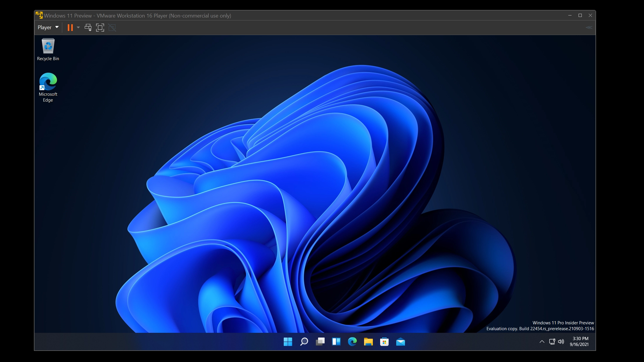This screenshot has width=644, height=362.
Task: Click the volume speaker icon
Action: click(x=561, y=342)
